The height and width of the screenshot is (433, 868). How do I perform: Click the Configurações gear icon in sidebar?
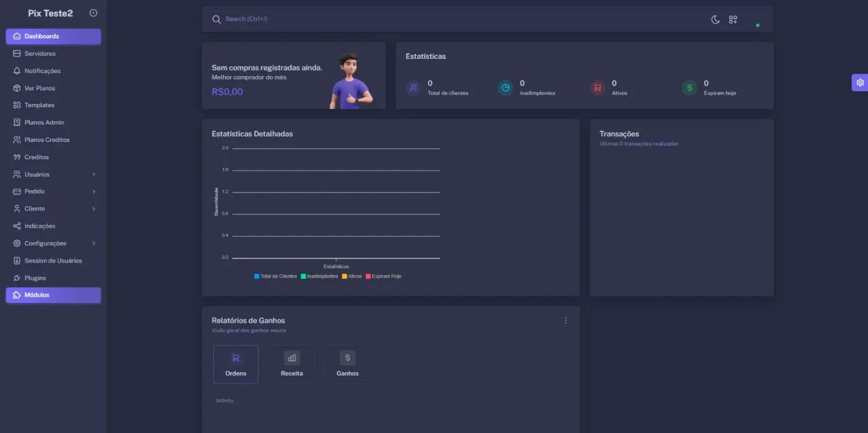17,243
